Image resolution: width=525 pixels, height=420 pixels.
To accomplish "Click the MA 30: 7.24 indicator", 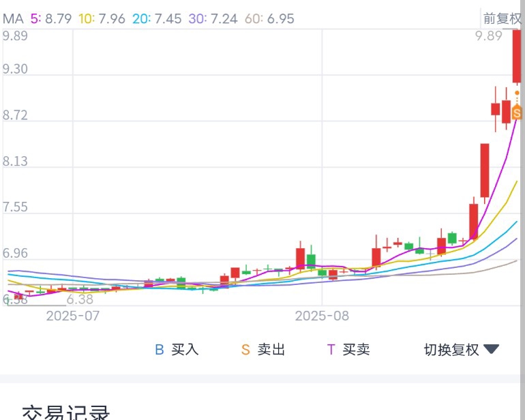I will click(213, 19).
